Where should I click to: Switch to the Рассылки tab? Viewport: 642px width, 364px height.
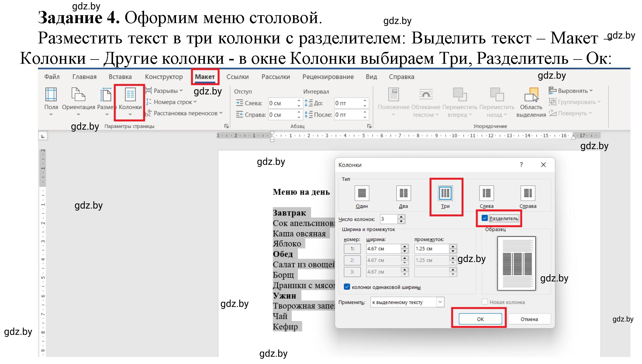point(276,77)
